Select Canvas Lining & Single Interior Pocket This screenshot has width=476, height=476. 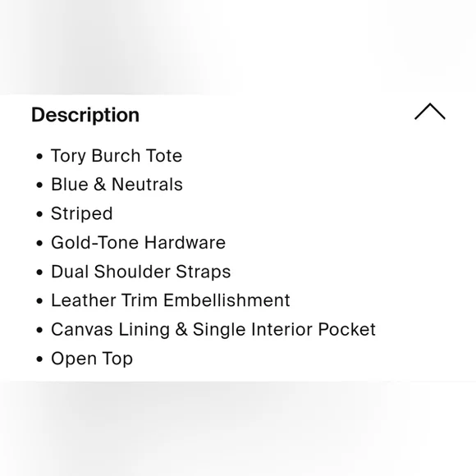[x=213, y=329]
